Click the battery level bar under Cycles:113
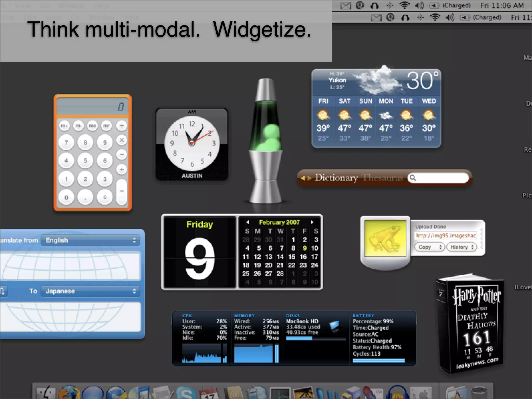The height and width of the screenshot is (399, 532). tap(379, 361)
